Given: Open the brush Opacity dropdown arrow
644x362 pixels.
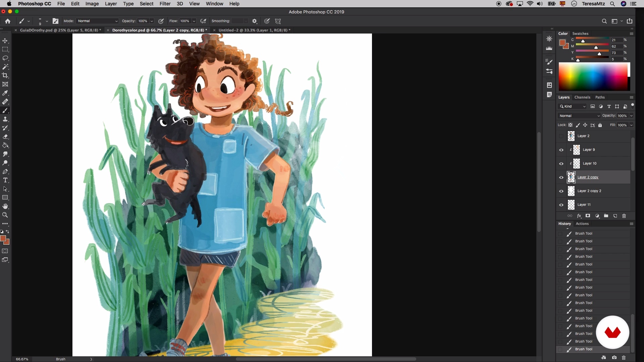Looking at the screenshot, I should coord(152,21).
